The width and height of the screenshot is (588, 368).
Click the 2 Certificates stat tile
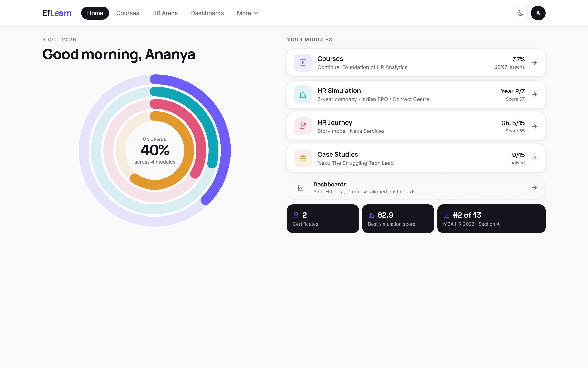pos(323,219)
